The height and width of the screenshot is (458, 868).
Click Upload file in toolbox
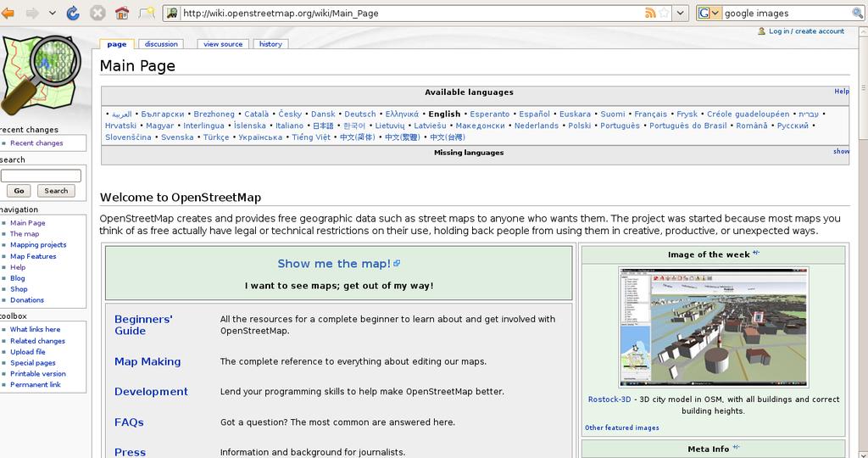[x=28, y=352]
